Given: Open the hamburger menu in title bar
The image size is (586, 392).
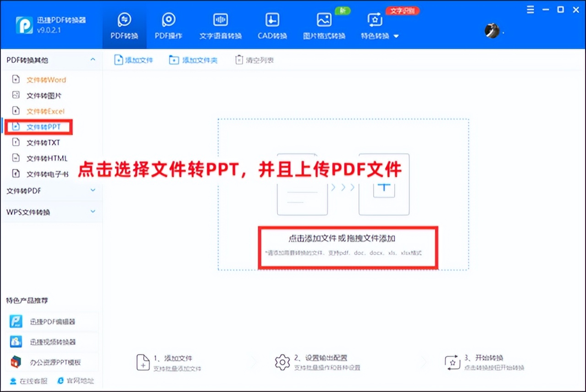Looking at the screenshot, I should [x=531, y=10].
